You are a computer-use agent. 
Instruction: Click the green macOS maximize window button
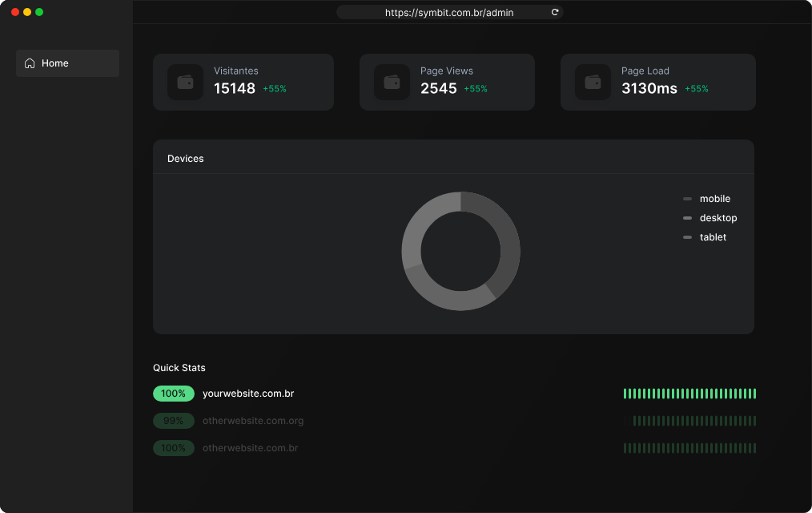click(x=39, y=12)
